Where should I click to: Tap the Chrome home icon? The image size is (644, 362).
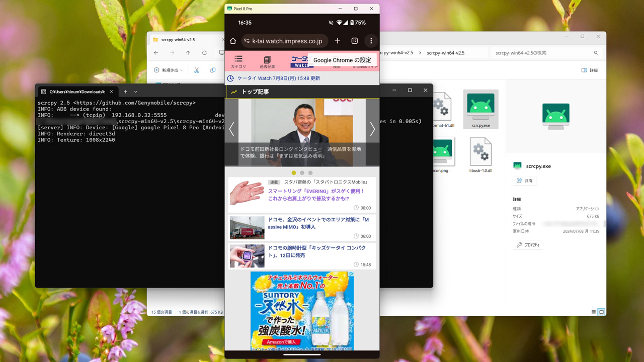[x=232, y=41]
